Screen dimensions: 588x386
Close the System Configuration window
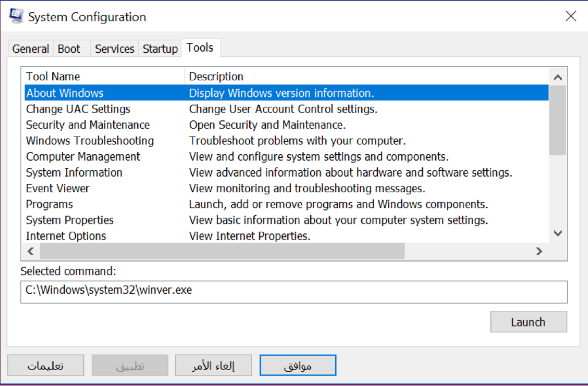[x=571, y=16]
